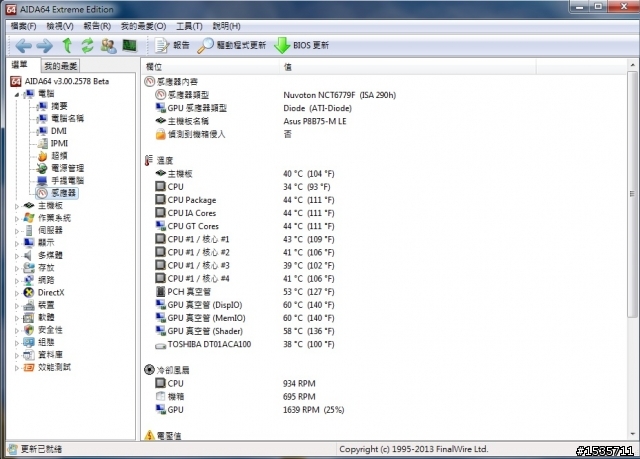Click the 網路 network icon
This screenshot has height=459, width=640.
click(x=29, y=280)
